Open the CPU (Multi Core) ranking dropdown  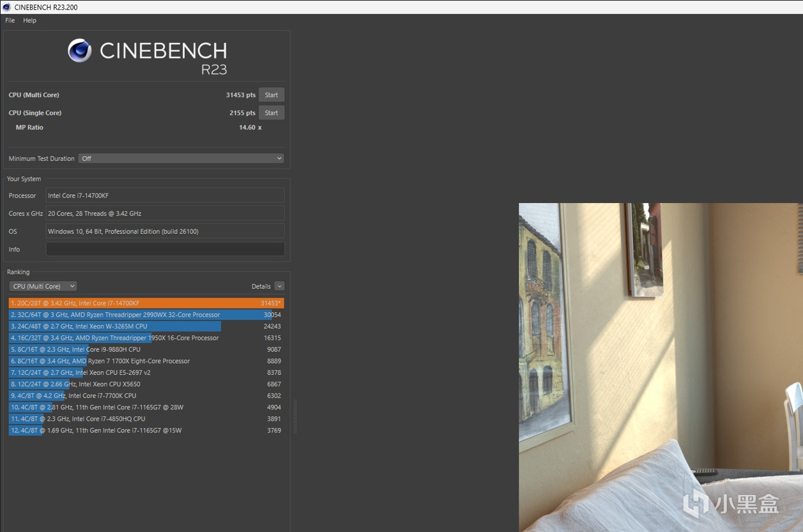43,286
